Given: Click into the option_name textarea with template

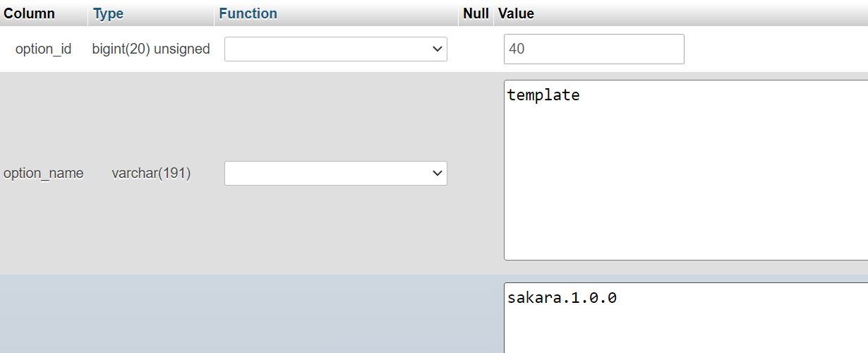Looking at the screenshot, I should pos(685,184).
